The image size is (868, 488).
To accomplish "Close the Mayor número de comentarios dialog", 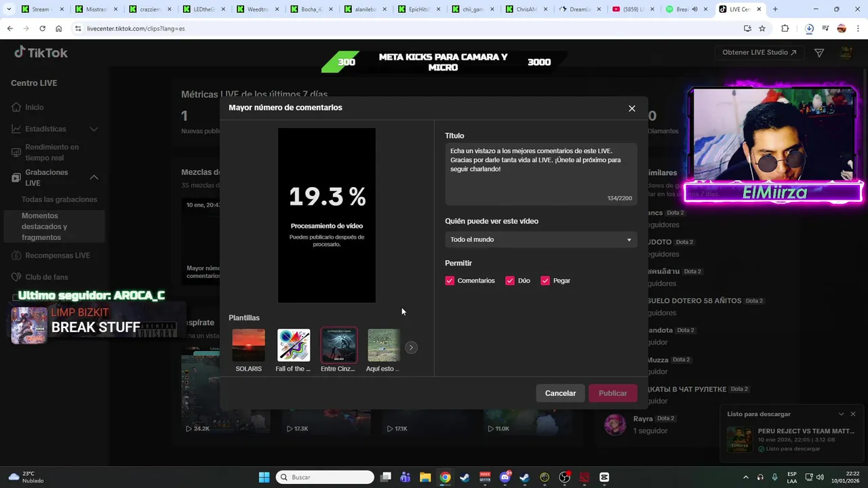I will coord(631,108).
